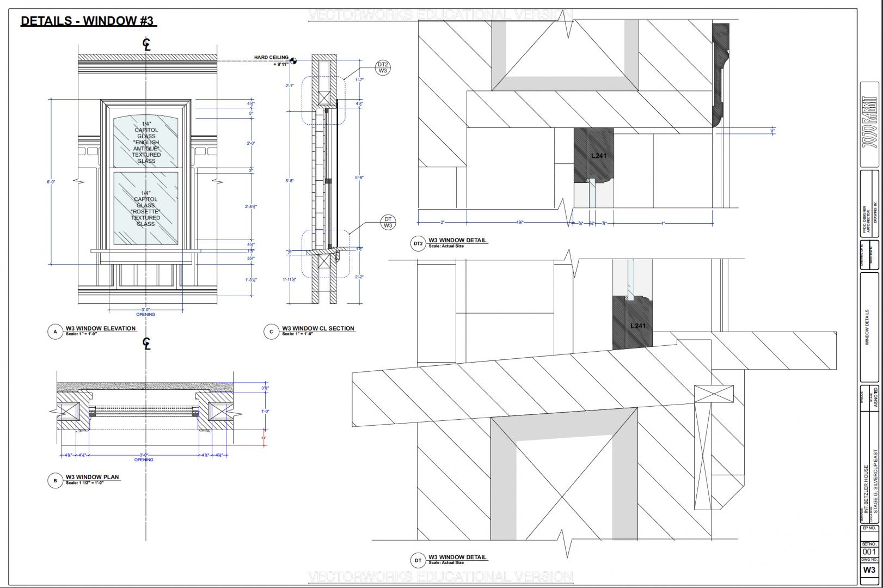
Task: Select the circled B plan marker
Action: click(55, 480)
